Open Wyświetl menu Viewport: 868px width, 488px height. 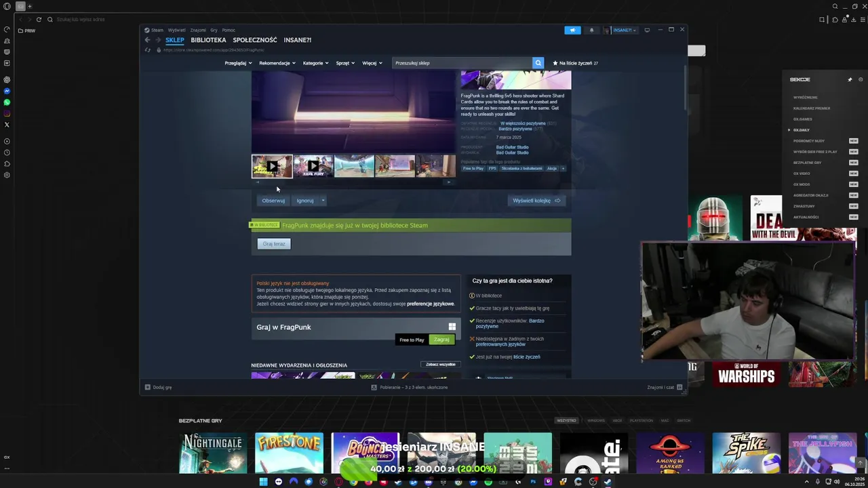(x=176, y=30)
